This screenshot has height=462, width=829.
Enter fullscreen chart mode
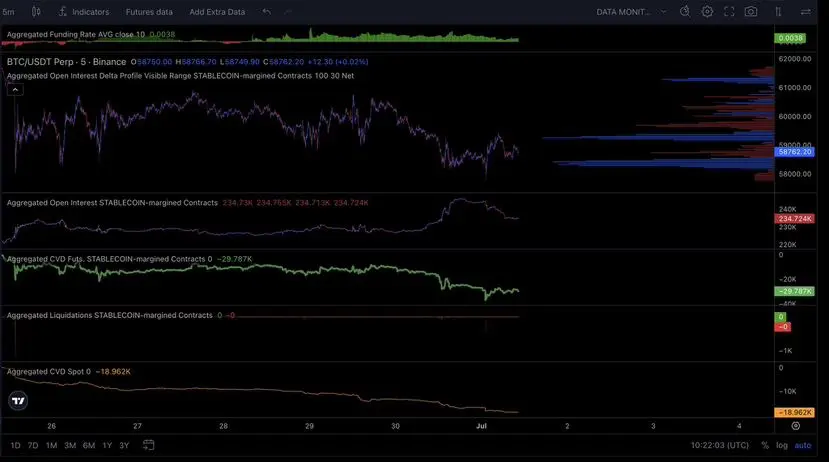tap(729, 12)
